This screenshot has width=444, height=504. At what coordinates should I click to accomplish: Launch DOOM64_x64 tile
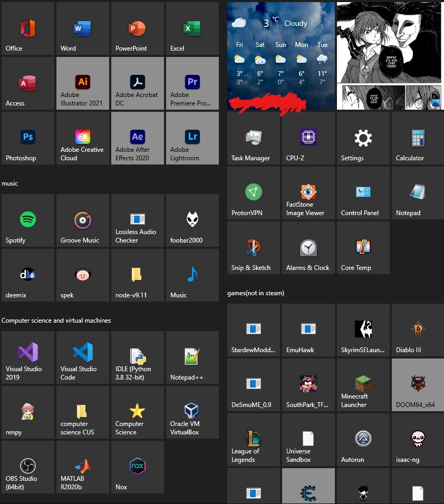coord(418,385)
